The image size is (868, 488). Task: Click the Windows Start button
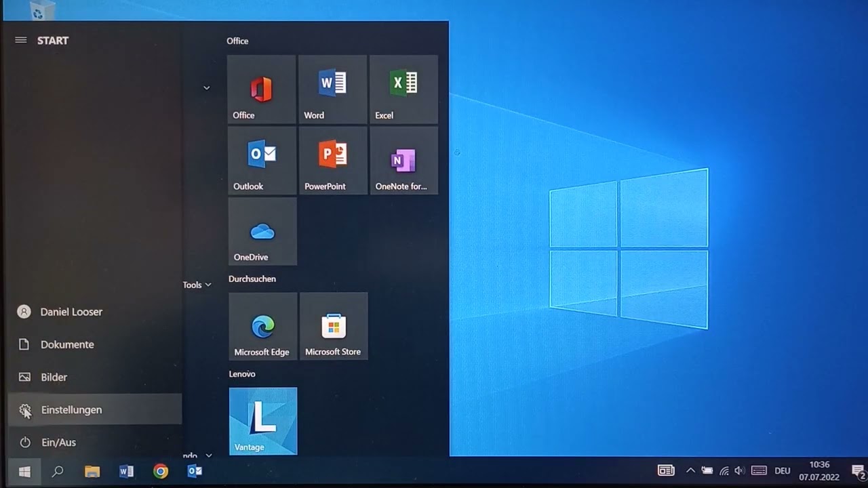[24, 472]
